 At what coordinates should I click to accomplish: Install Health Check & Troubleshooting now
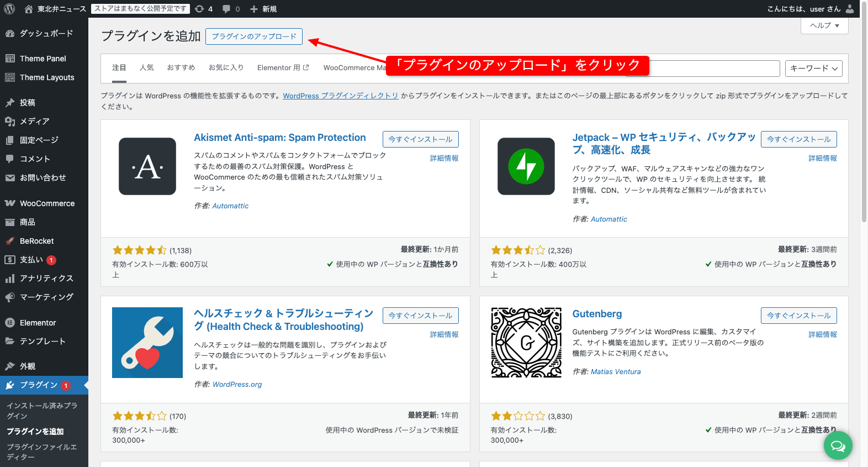tap(421, 316)
